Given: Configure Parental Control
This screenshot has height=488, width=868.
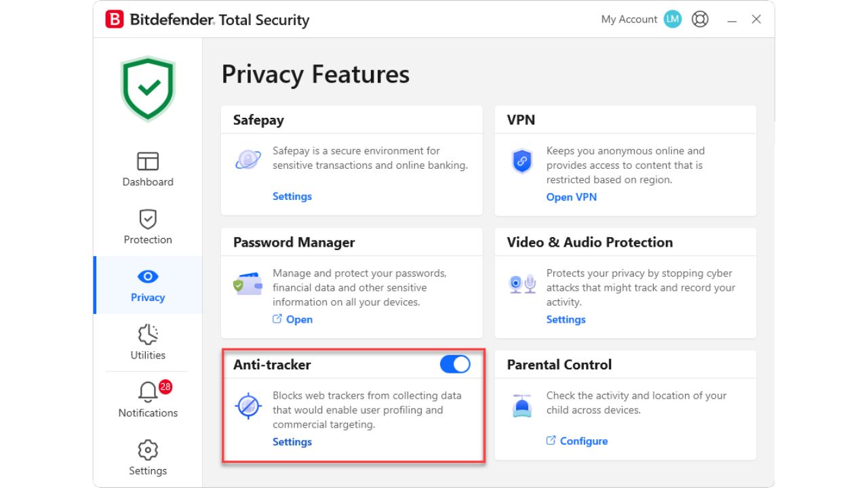Looking at the screenshot, I should [x=583, y=441].
